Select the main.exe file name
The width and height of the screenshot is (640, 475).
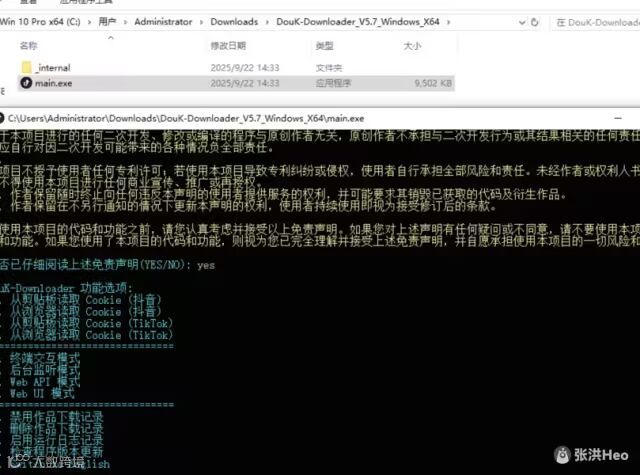pos(53,83)
